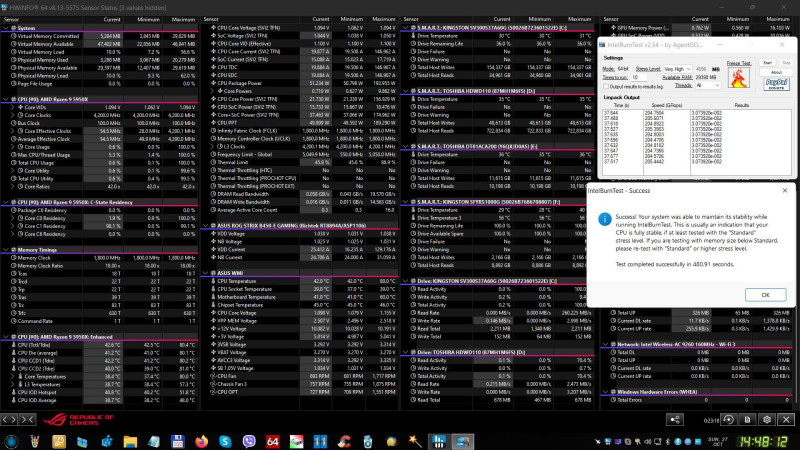Open AIDA64 red 64 taskbar icon

coord(273,441)
